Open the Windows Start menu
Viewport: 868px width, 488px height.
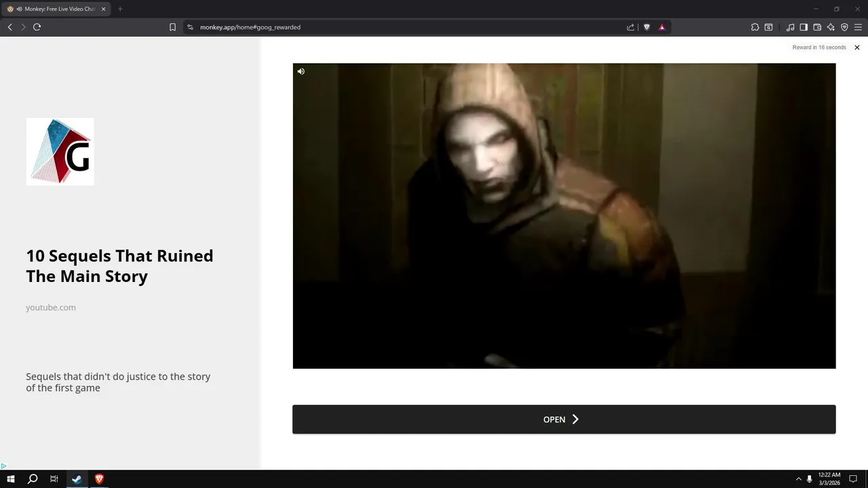tap(11, 479)
